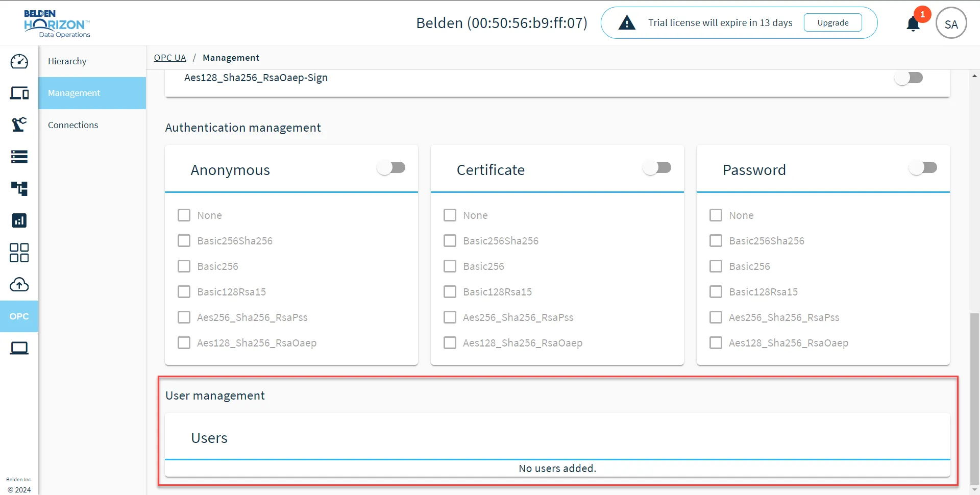
Task: Check None under Certificate
Action: click(450, 215)
